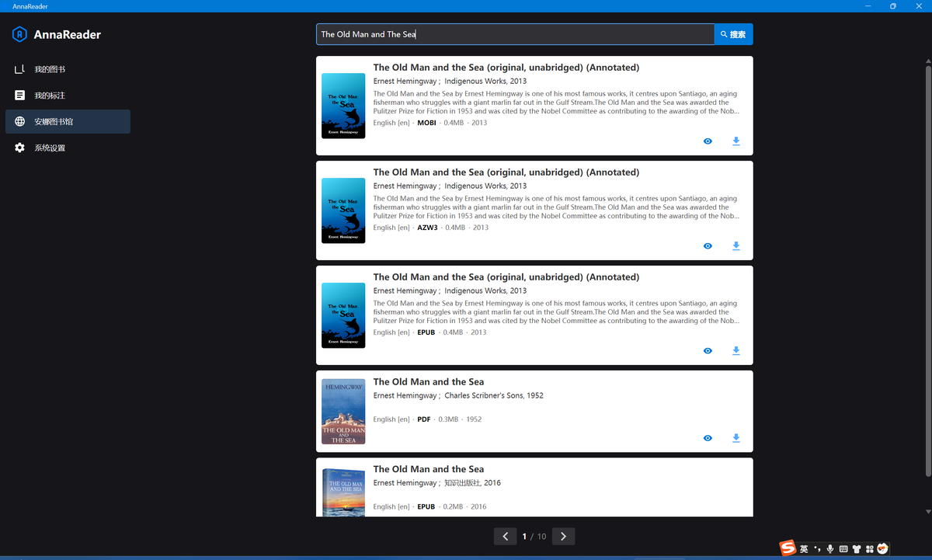Open title of the AZW3 annotated result
Viewport: 932px width, 560px height.
[x=506, y=172]
